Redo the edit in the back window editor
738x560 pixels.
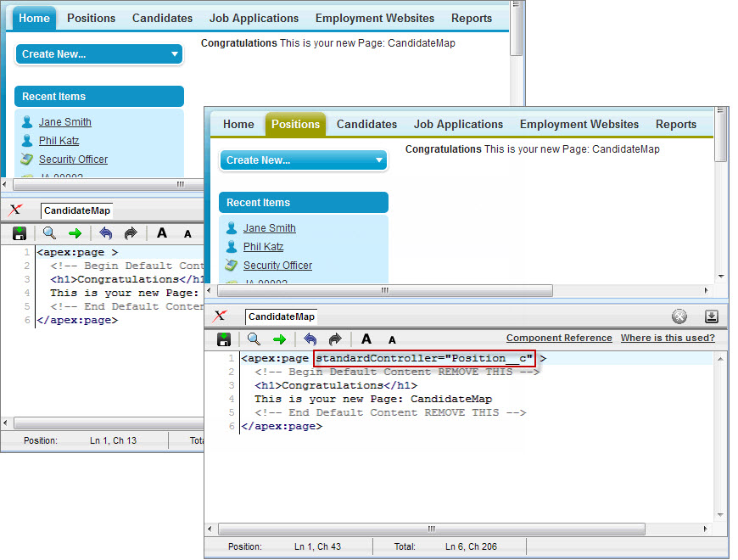(x=131, y=233)
